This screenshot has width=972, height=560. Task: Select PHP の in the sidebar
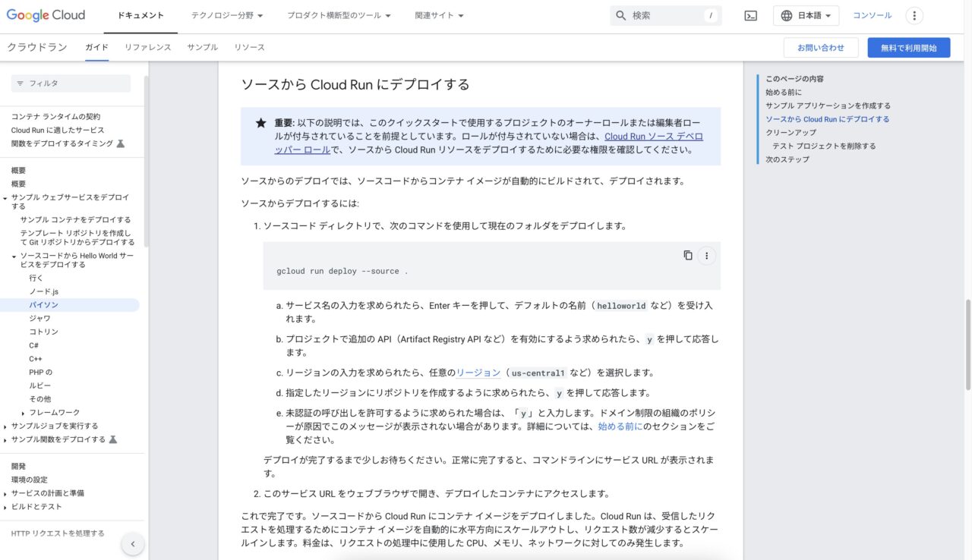41,373
